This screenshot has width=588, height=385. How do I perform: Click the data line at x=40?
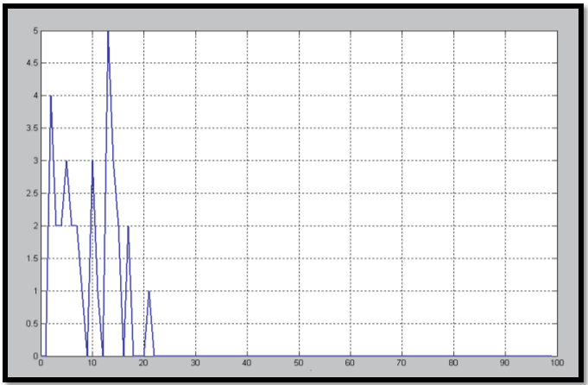coord(247,356)
